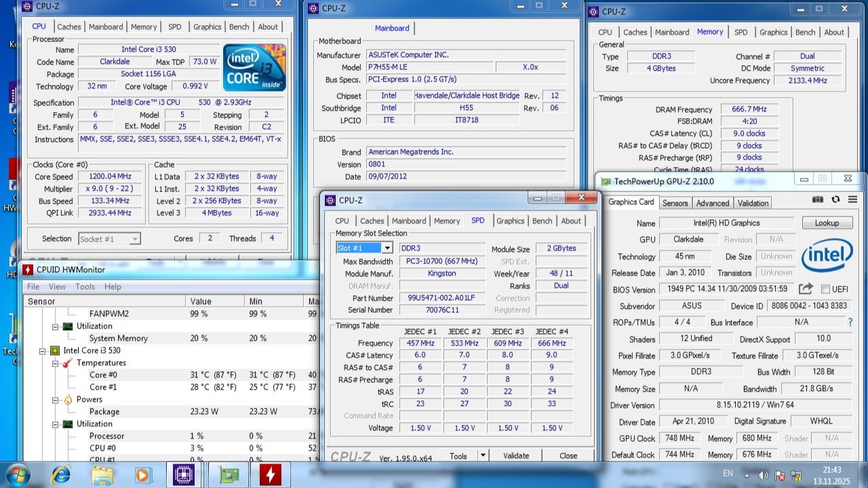Open the Tools menu in HWMonitor
Image resolution: width=868 pixels, height=488 pixels.
click(85, 286)
